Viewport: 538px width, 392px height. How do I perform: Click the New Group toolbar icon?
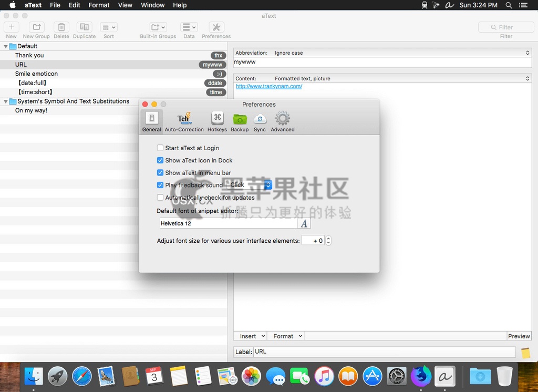tap(36, 27)
